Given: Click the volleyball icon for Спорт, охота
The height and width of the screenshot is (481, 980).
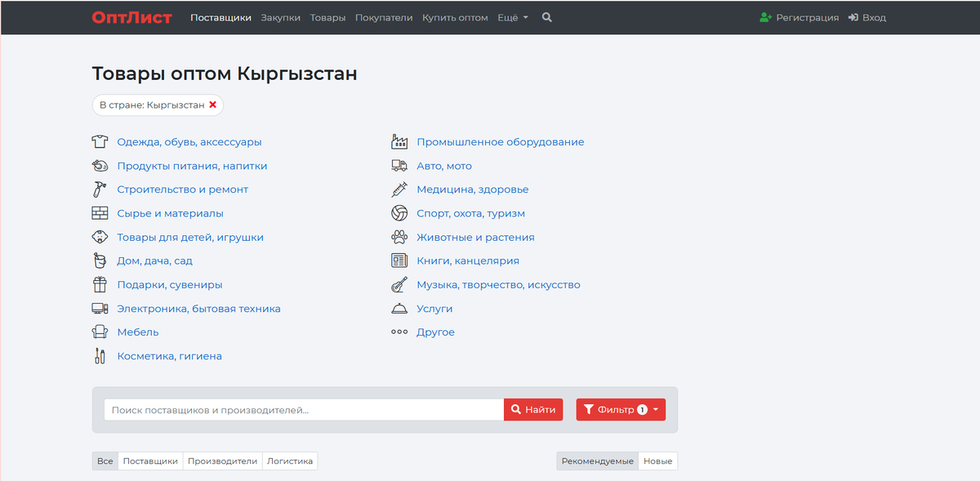Looking at the screenshot, I should 399,213.
